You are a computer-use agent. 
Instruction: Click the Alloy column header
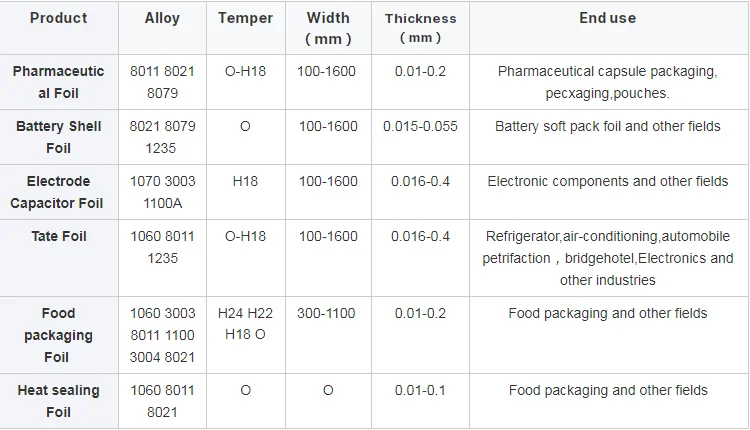162,18
